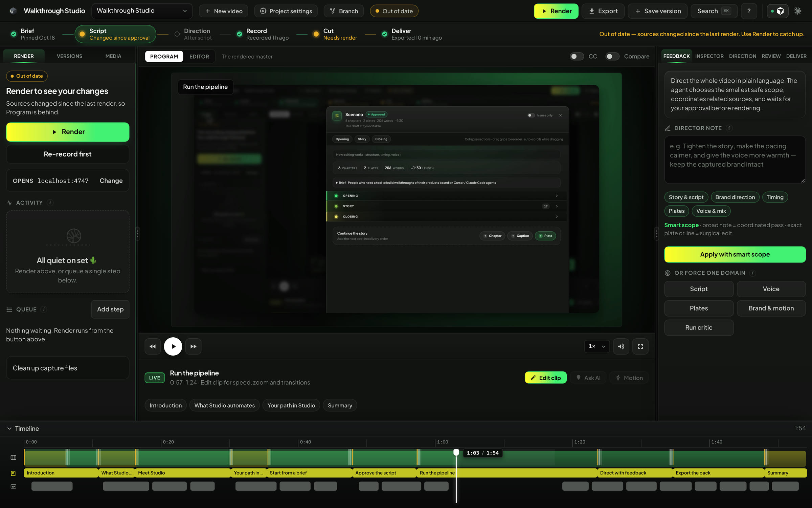This screenshot has height=508, width=812.
Task: Mute audio with the speaker icon
Action: (x=621, y=346)
